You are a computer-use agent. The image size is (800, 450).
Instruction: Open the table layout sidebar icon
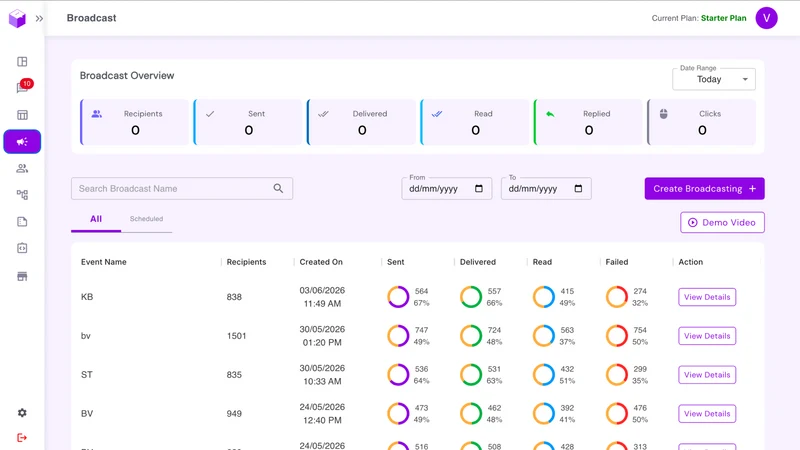click(x=22, y=115)
